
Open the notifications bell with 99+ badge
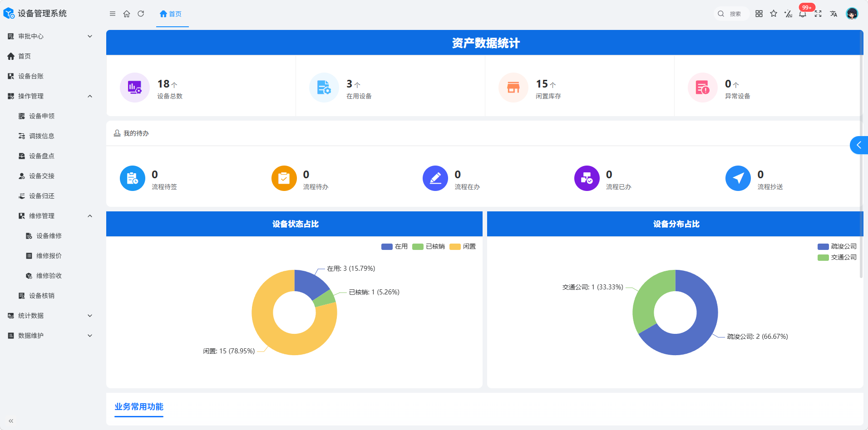(803, 14)
